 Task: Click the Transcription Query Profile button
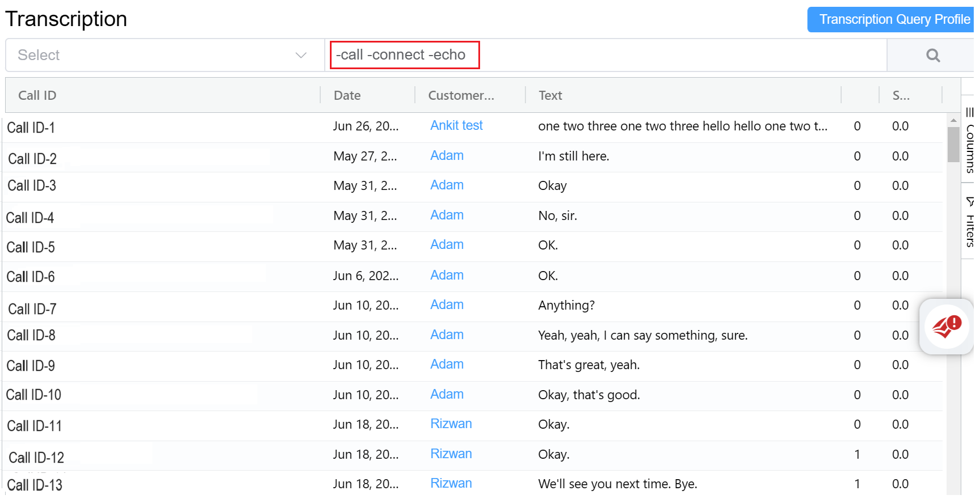893,20
